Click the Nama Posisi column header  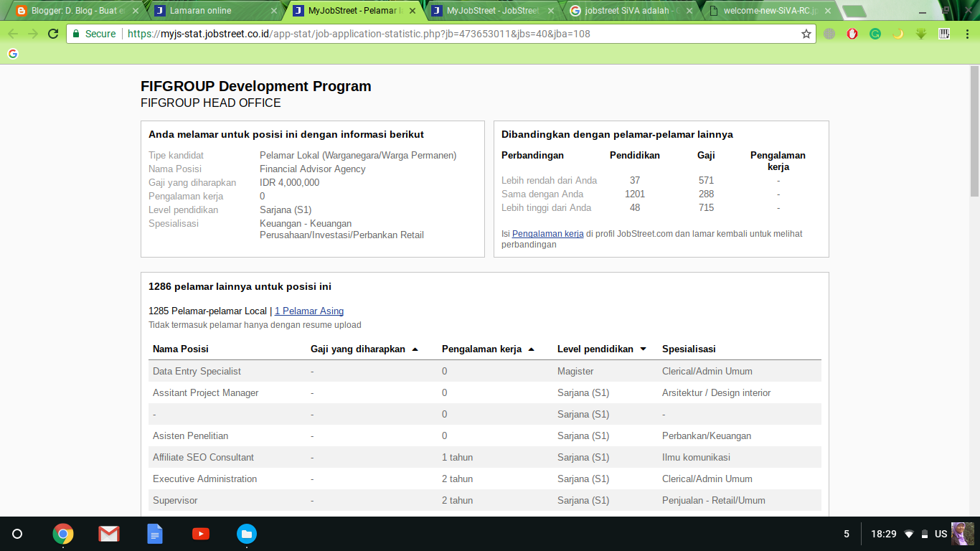pyautogui.click(x=181, y=349)
